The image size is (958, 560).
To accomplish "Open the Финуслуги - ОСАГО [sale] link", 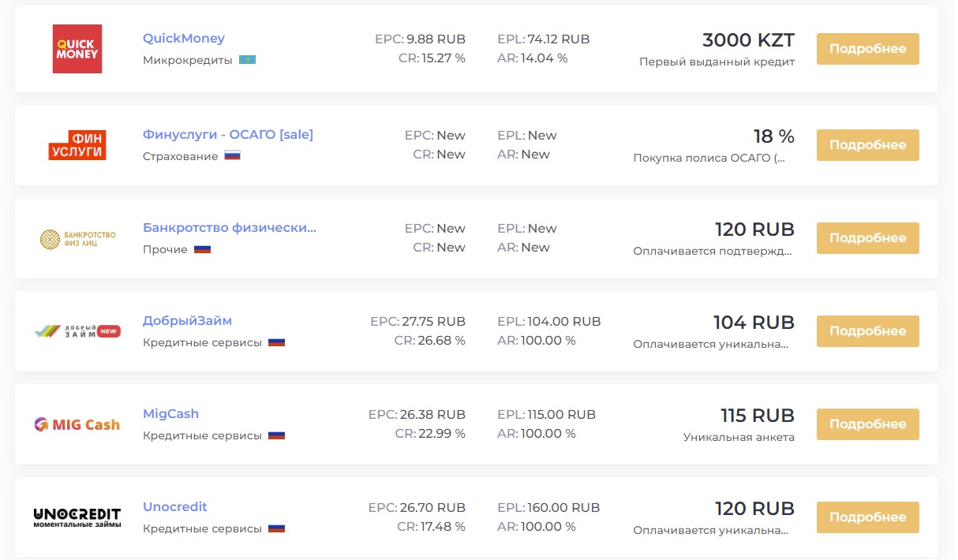I will coord(228,135).
